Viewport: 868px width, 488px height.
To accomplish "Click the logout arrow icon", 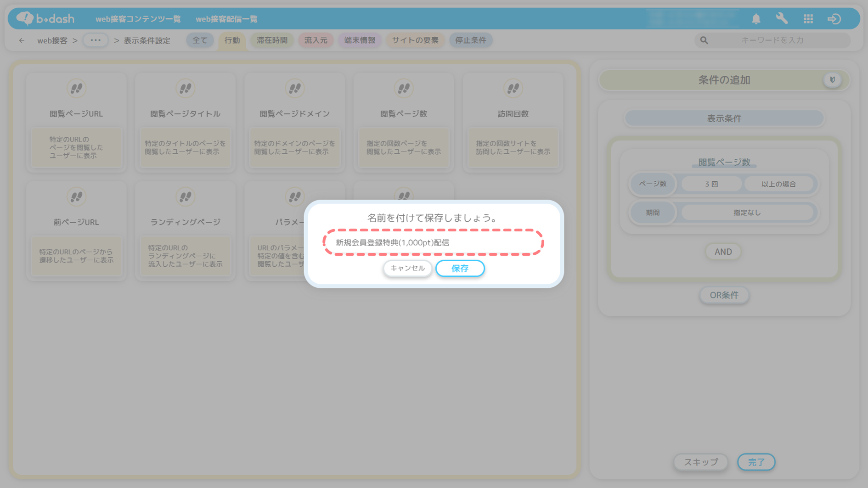I will point(834,19).
